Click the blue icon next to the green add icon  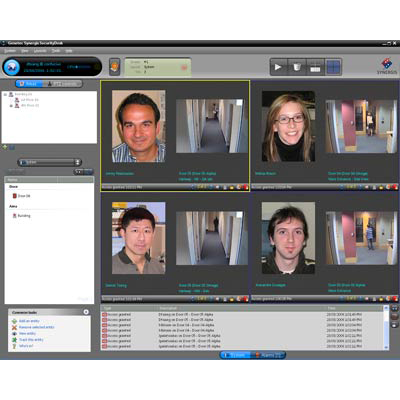pos(12,147)
